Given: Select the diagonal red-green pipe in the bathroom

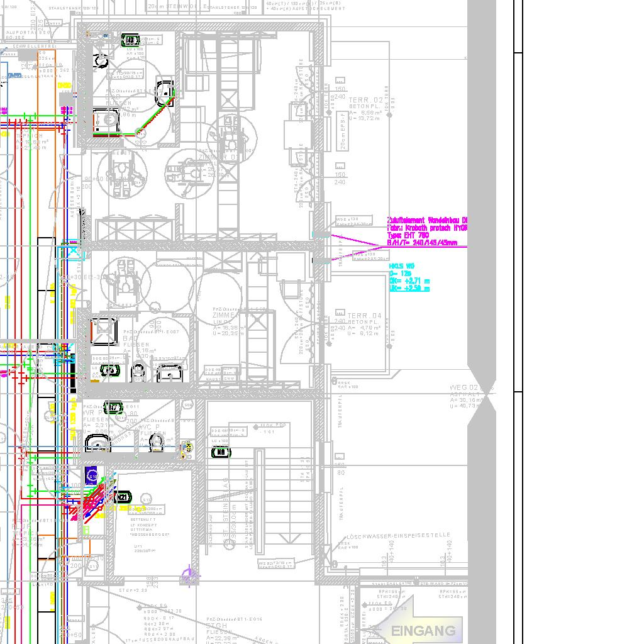Looking at the screenshot, I should (x=157, y=113).
